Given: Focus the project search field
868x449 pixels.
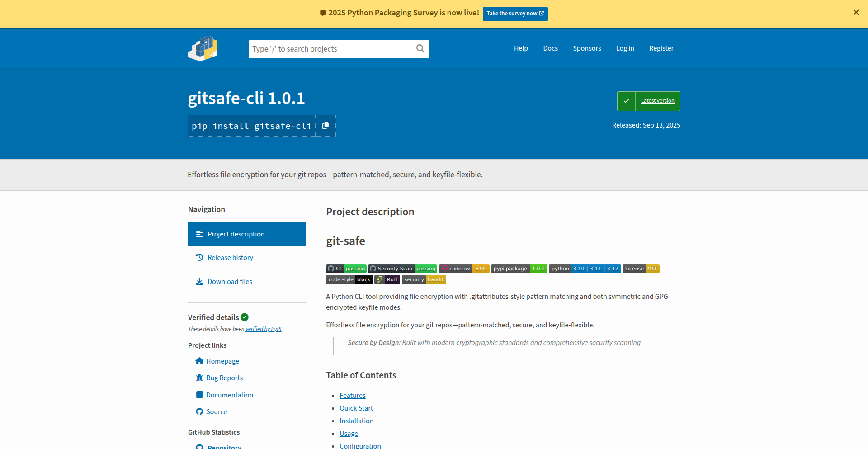Looking at the screenshot, I should (332, 49).
